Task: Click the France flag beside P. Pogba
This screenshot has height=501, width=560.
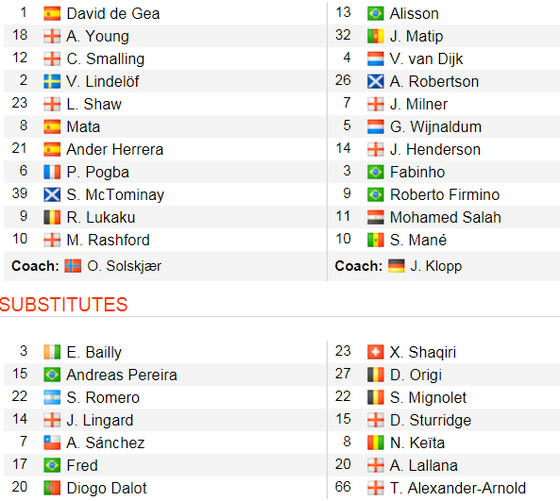Action: point(52,172)
